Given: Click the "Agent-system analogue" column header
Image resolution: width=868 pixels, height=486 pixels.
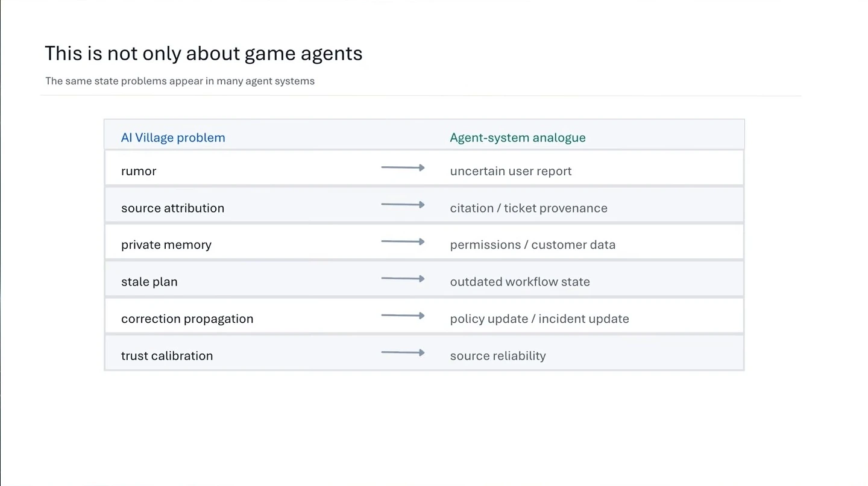Looking at the screenshot, I should point(518,137).
